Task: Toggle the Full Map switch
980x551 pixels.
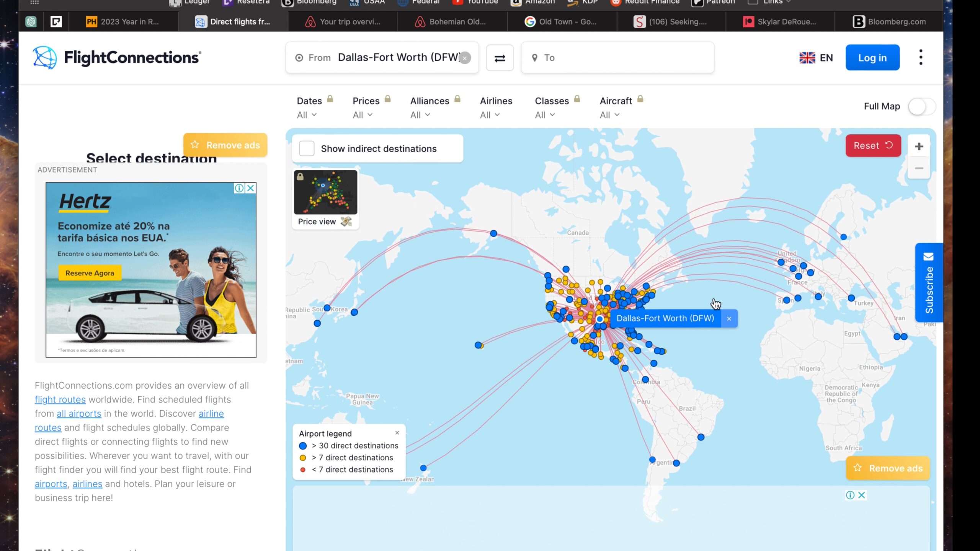Action: point(922,106)
